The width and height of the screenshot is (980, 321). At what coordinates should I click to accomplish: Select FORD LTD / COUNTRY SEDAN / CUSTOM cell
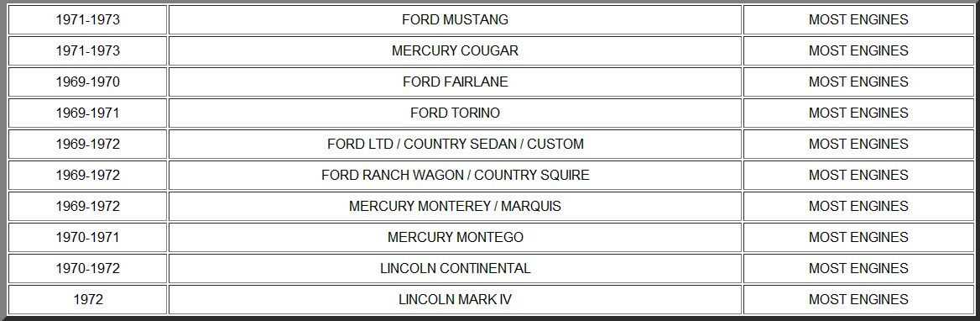point(455,144)
